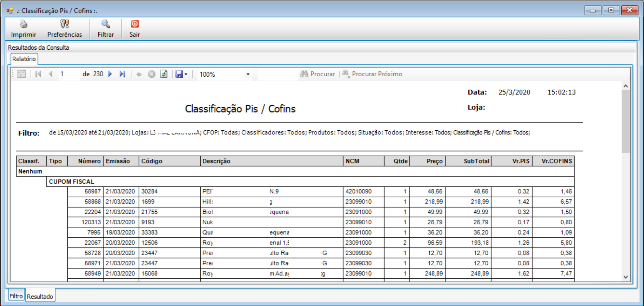The width and height of the screenshot is (644, 306).
Task: Jump to last report page
Action: 122,74
